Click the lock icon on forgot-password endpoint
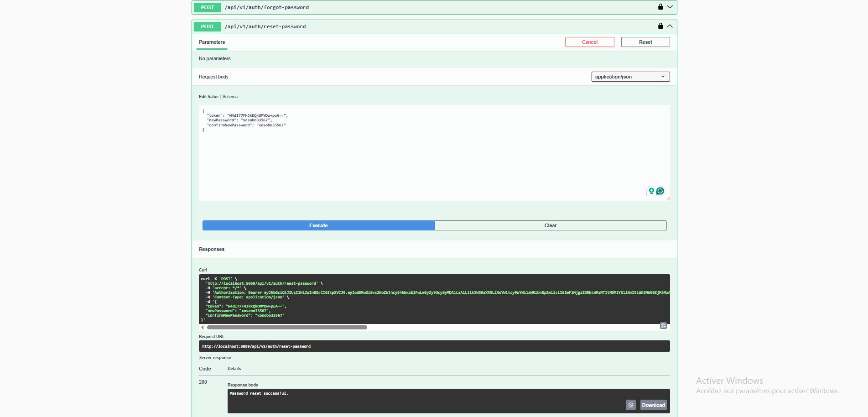The image size is (868, 417). pos(660,7)
